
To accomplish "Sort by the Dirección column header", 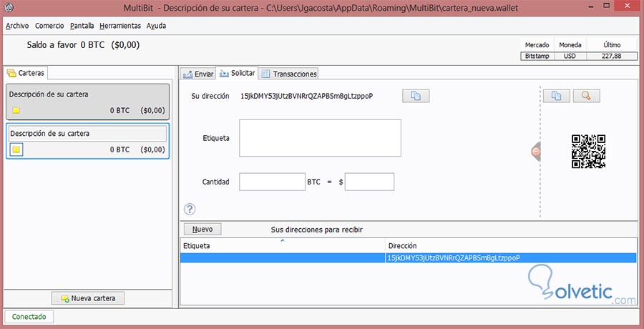I will (x=510, y=245).
